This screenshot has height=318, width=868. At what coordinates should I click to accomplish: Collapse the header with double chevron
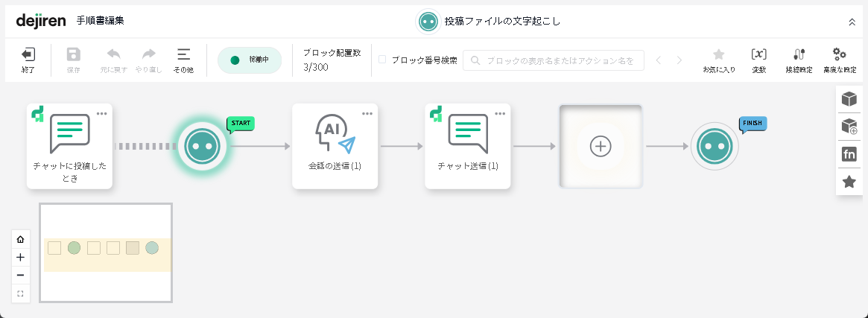tap(852, 22)
